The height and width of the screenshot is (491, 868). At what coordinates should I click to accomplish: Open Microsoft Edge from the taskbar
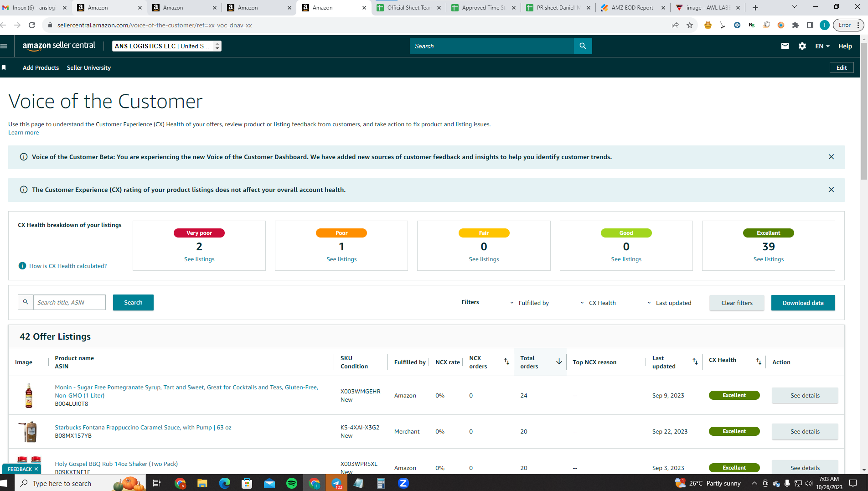pyautogui.click(x=224, y=483)
